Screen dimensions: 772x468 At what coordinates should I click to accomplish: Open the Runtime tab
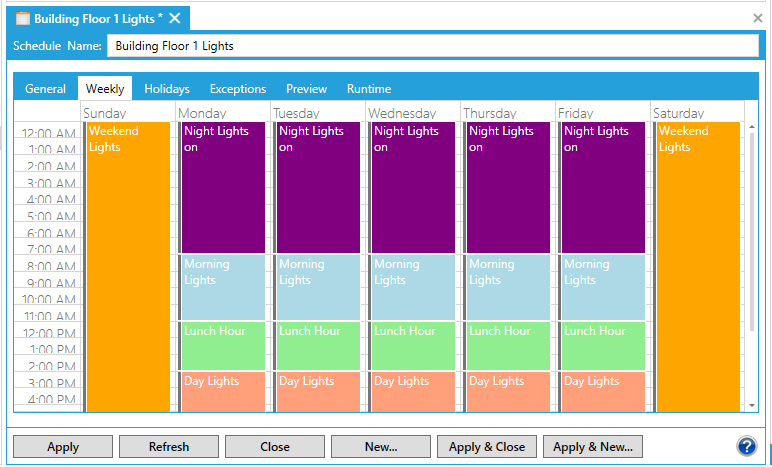[x=369, y=89]
